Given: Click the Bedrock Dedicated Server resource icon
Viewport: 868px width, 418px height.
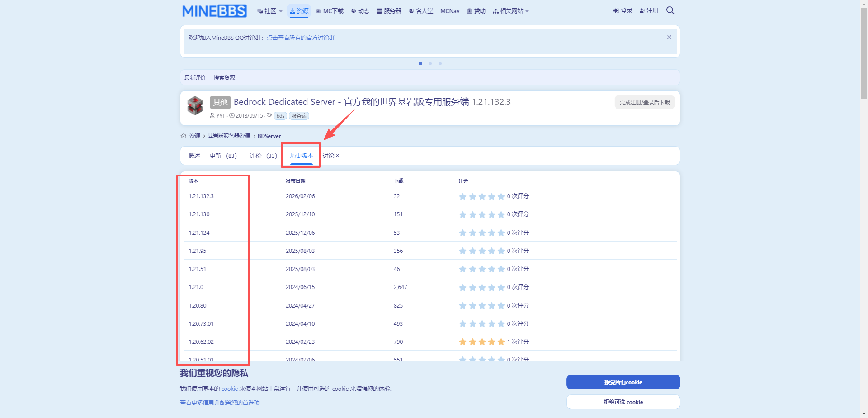Looking at the screenshot, I should pos(195,106).
